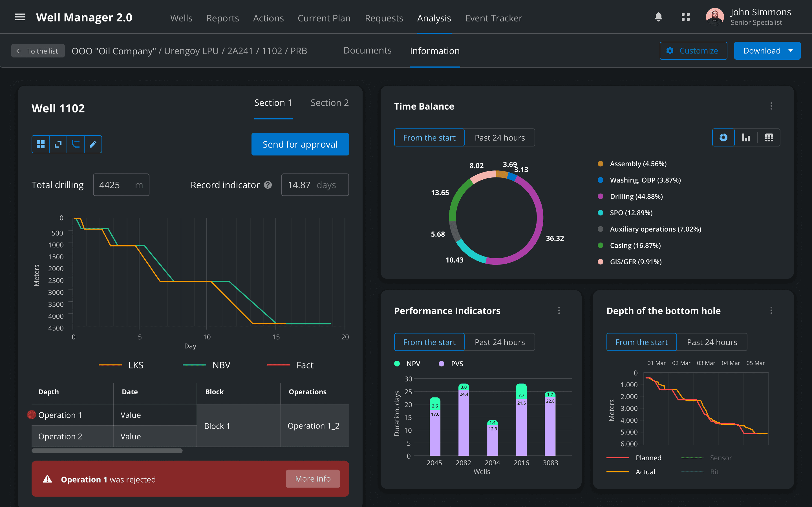Open Depth of bottom hole options menu

coord(771,310)
